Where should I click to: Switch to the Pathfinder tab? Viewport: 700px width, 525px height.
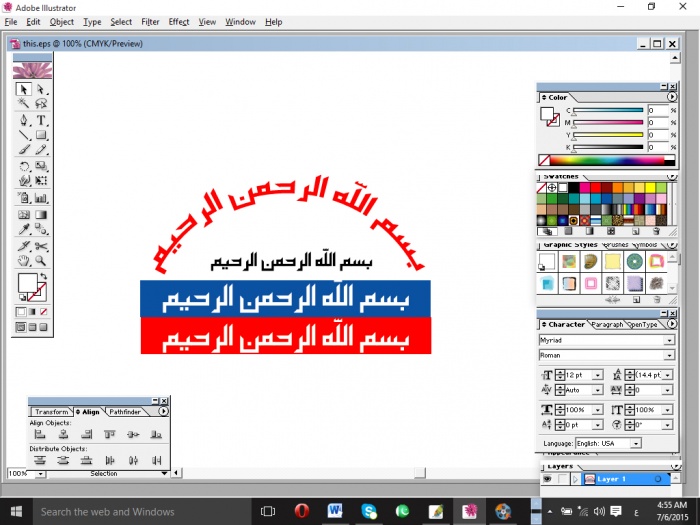pos(125,412)
